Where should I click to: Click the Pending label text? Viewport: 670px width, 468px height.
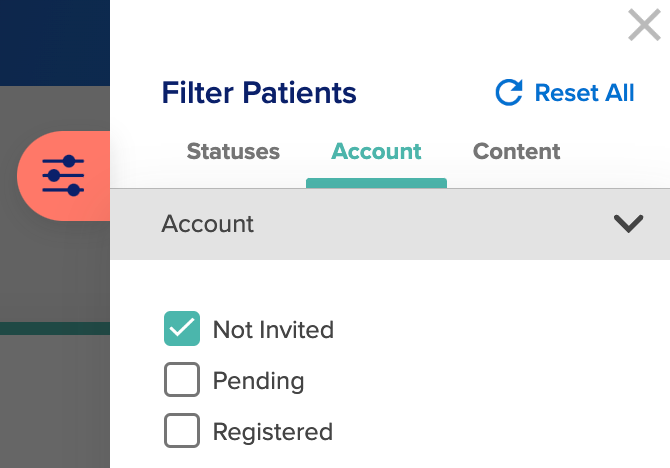tap(259, 381)
